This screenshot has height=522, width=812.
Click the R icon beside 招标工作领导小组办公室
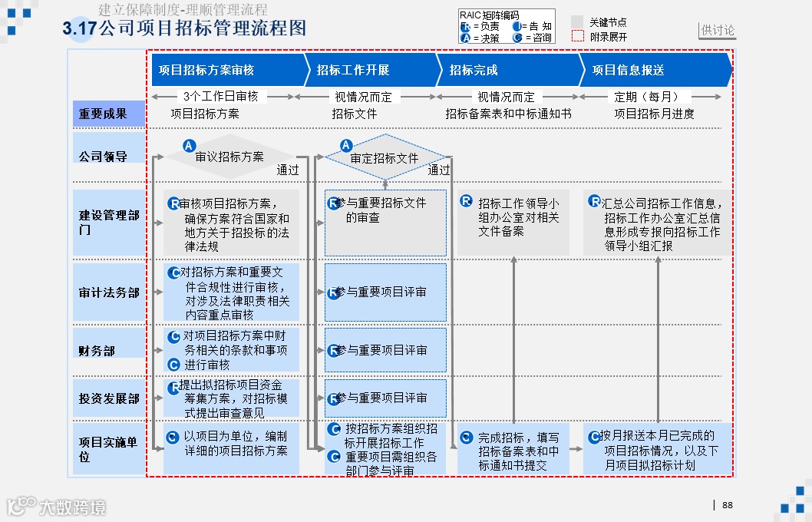coord(466,201)
